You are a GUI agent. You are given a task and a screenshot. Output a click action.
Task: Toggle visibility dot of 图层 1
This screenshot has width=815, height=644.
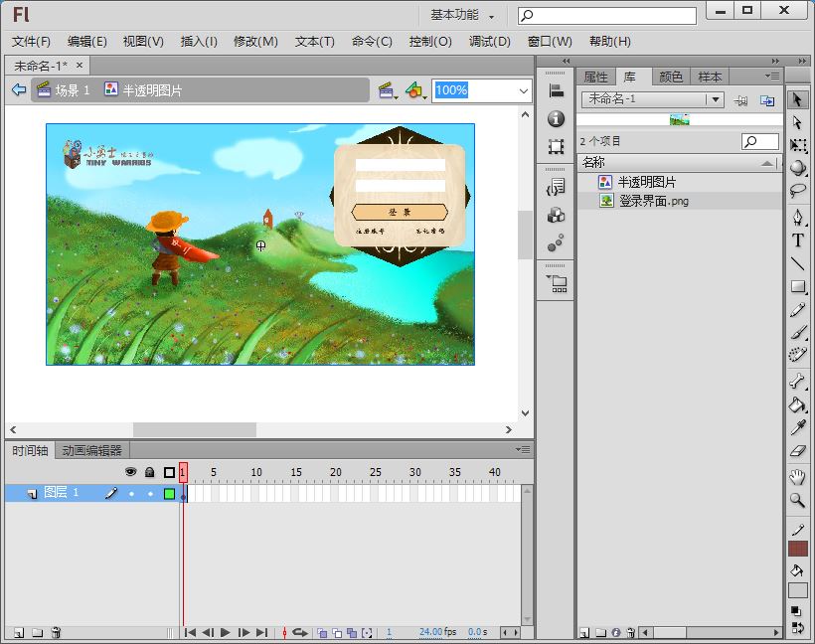tap(131, 493)
